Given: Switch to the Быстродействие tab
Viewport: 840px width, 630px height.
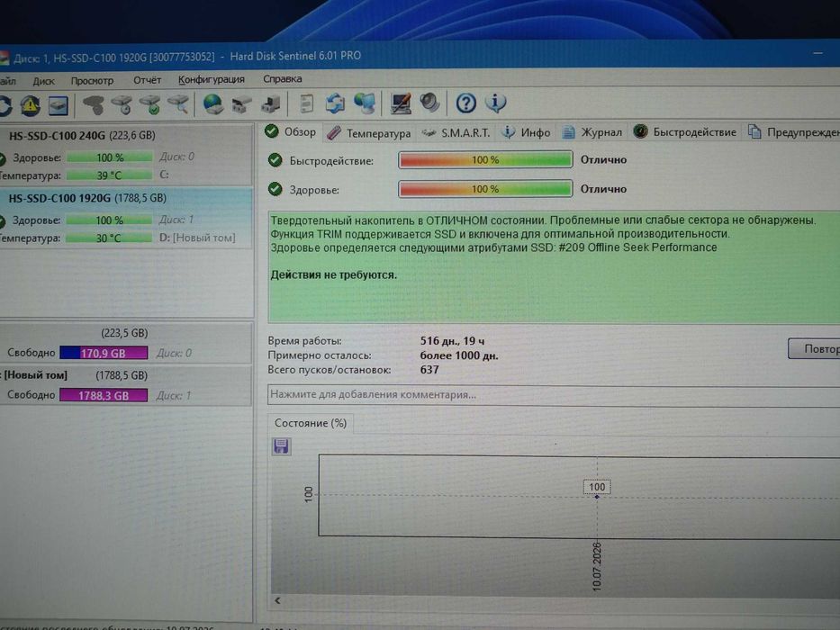Looking at the screenshot, I should (x=685, y=131).
